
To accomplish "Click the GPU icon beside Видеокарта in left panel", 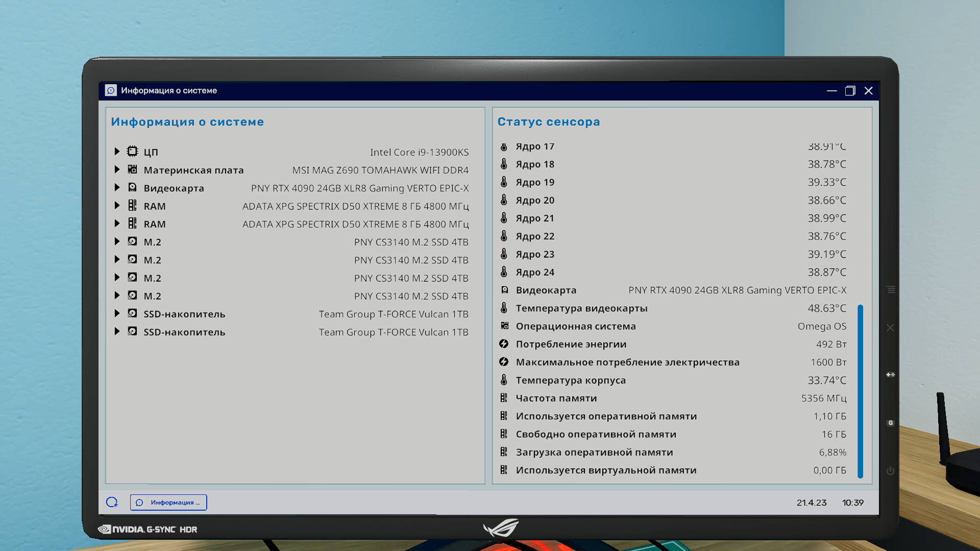I will pos(132,187).
